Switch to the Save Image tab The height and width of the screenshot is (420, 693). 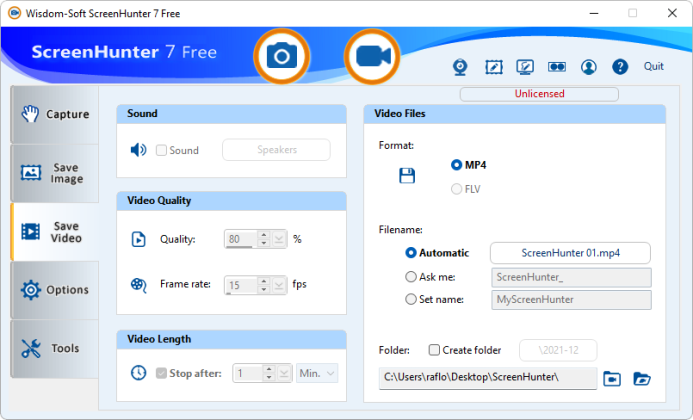55,173
